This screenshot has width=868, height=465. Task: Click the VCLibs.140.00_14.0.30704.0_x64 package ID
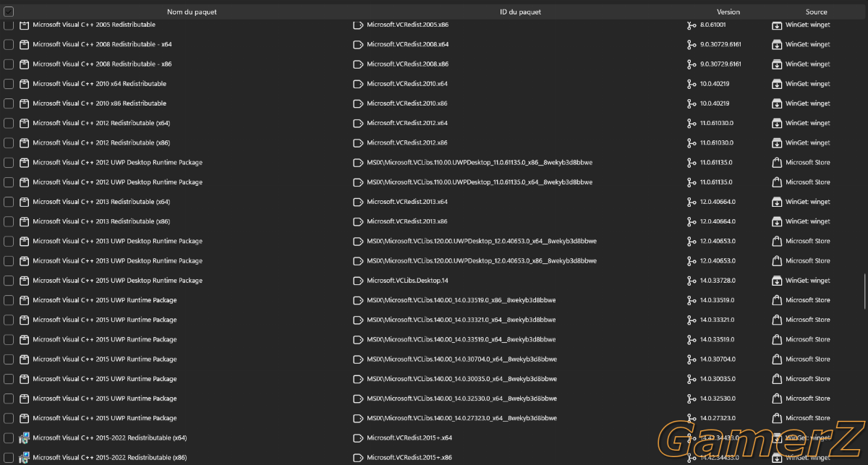pyautogui.click(x=461, y=359)
